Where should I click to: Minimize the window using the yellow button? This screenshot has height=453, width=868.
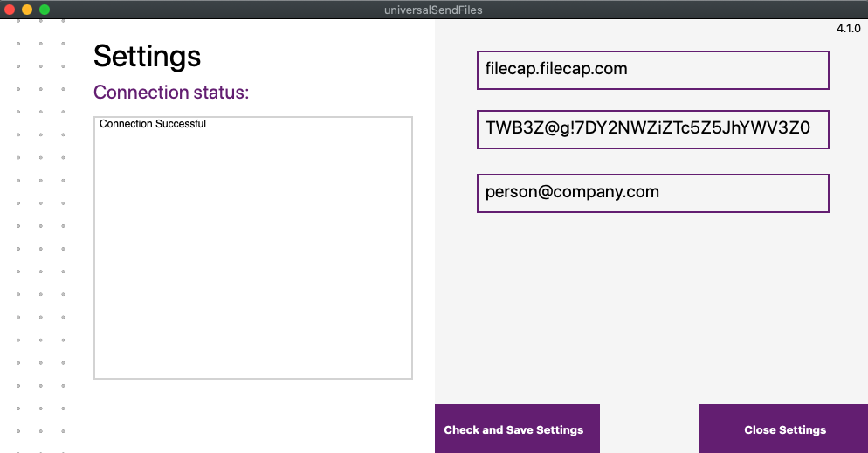(27, 10)
